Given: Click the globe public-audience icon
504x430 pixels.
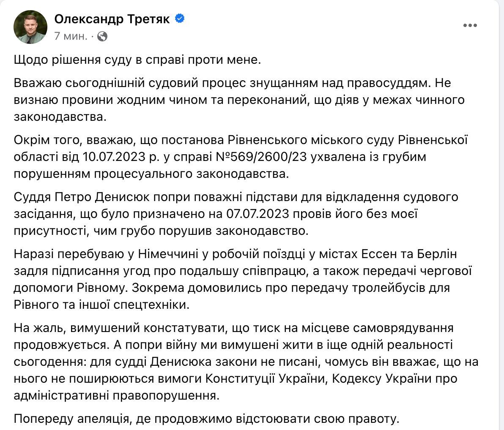Looking at the screenshot, I should point(102,37).
